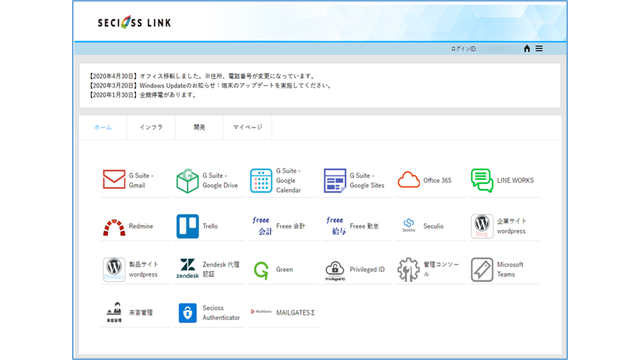Launch Office 365 cloud icon

point(409,180)
